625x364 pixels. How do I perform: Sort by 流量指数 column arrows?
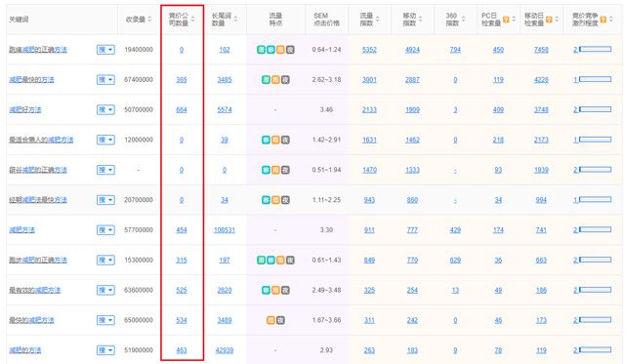[377, 20]
